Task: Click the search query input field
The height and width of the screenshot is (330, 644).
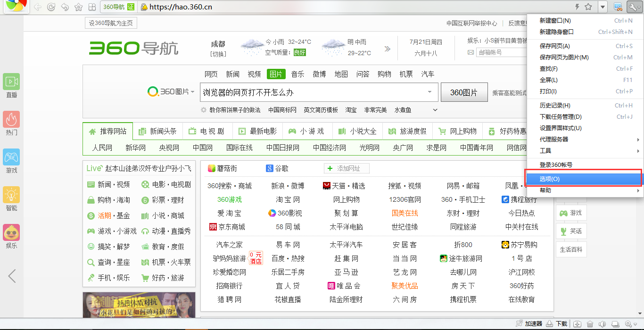Action: pyautogui.click(x=313, y=92)
